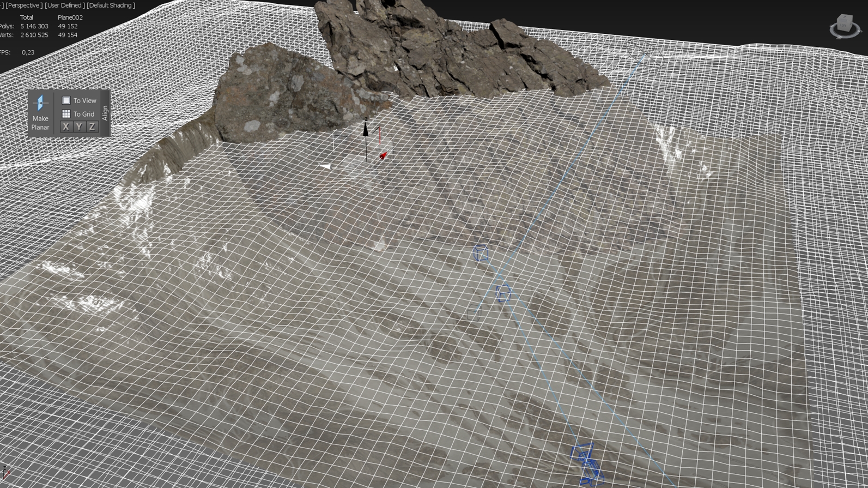The width and height of the screenshot is (868, 488).
Task: Click the Total statistics column heading
Action: point(27,17)
